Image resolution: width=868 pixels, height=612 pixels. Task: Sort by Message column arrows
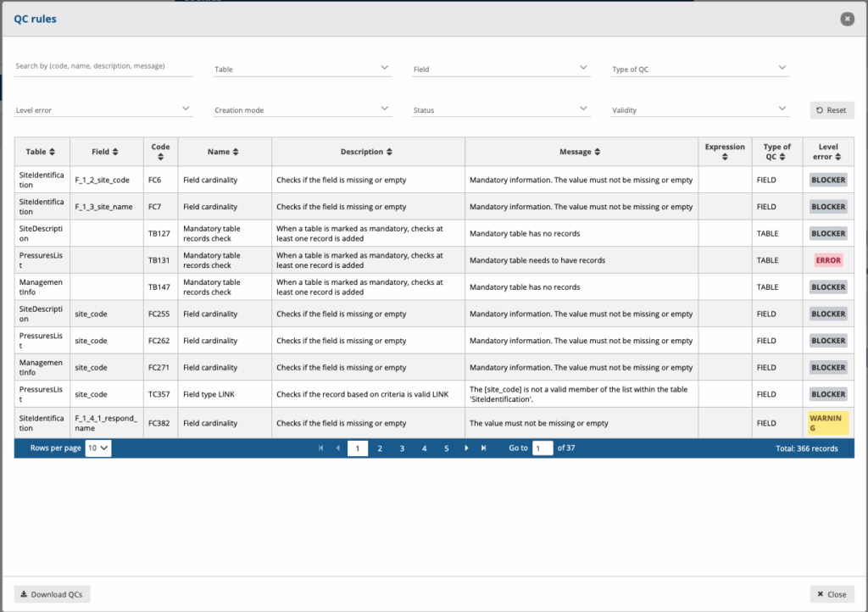click(597, 152)
